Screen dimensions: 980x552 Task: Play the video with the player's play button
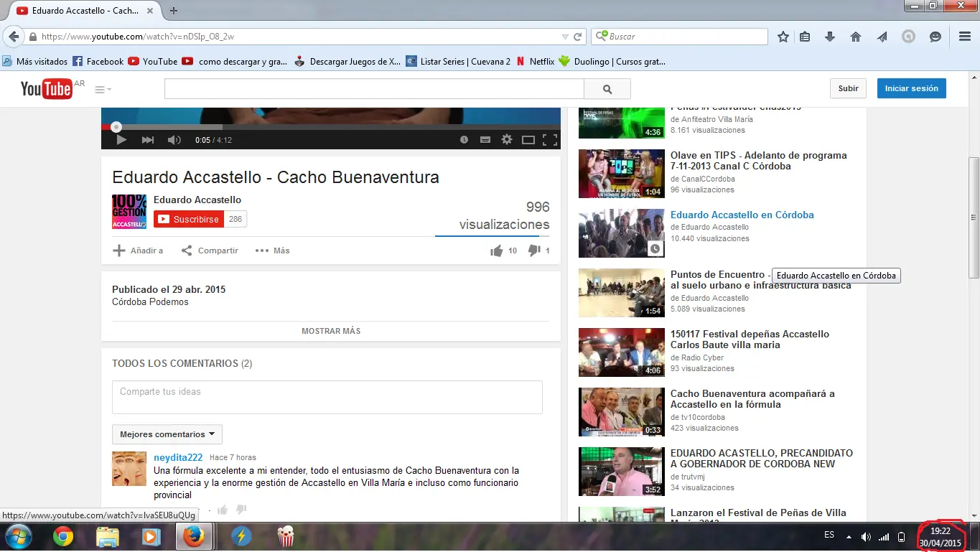point(121,140)
